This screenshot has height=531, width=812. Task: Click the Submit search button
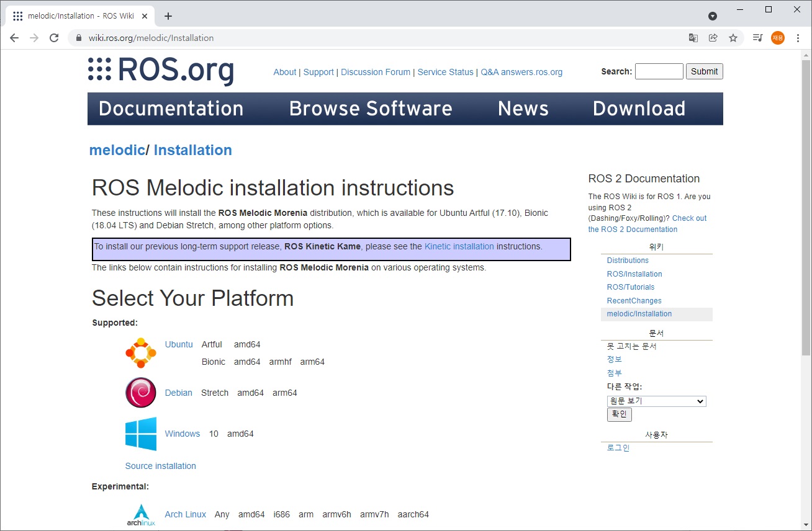(x=705, y=71)
